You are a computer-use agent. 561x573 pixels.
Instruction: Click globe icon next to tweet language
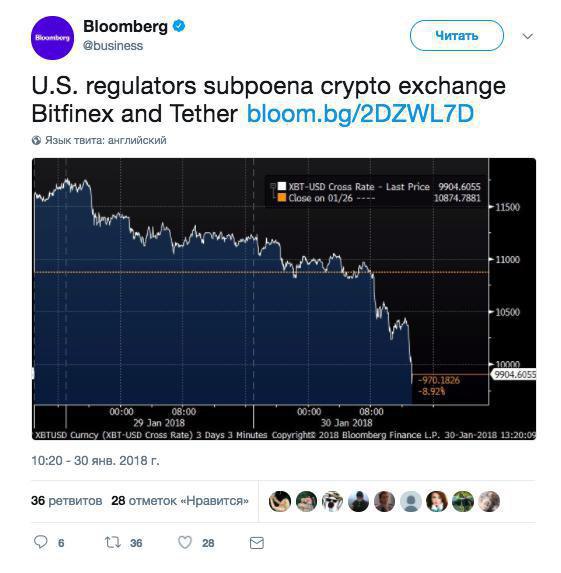pos(36,140)
